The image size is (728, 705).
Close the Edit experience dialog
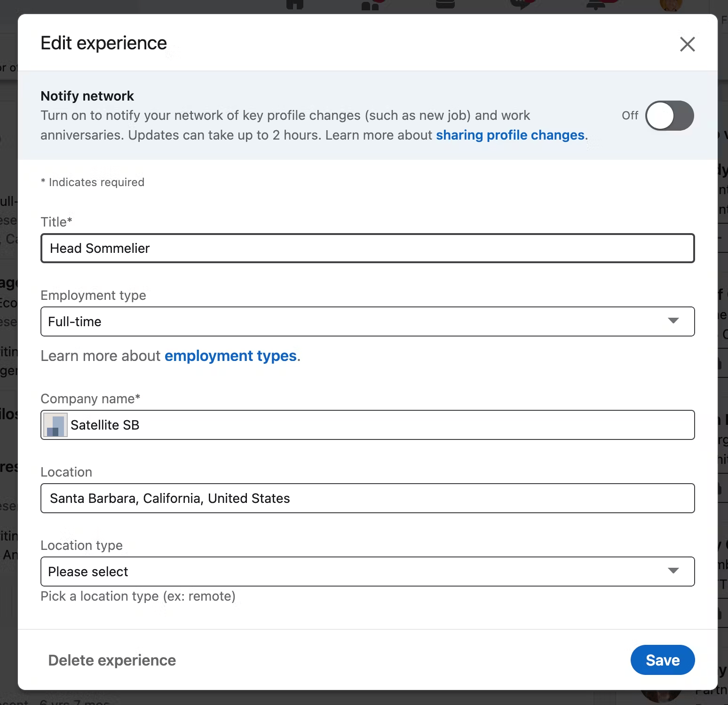[x=687, y=44]
